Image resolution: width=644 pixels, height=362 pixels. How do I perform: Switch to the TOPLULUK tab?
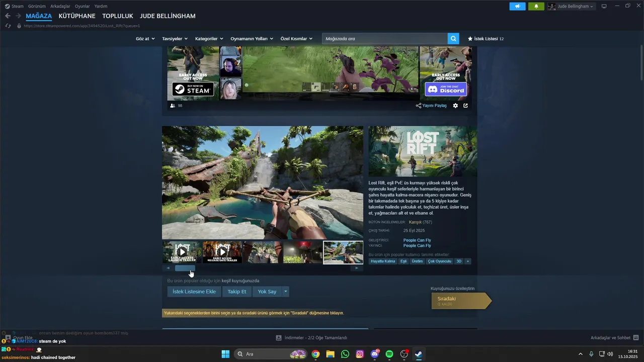(x=118, y=16)
